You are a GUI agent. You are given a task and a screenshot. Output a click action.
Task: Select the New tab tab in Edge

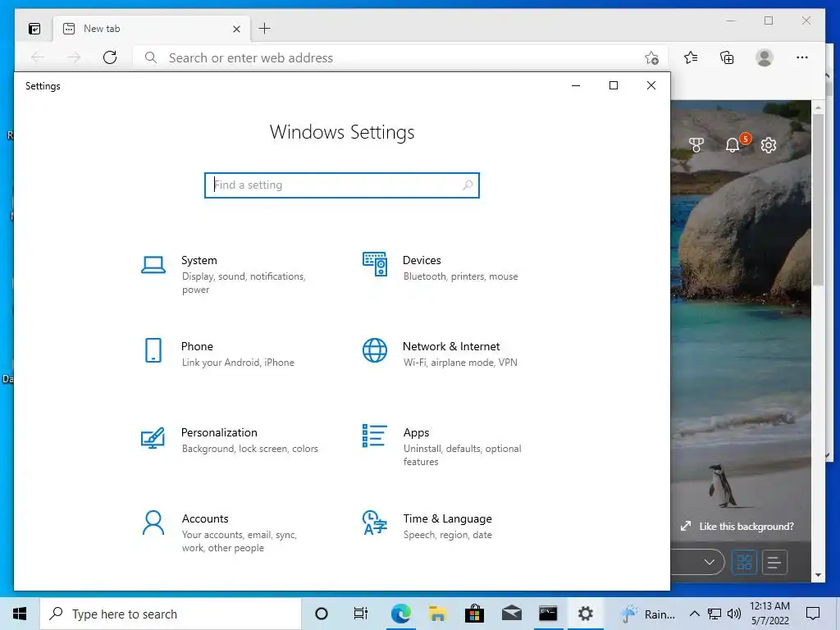[152, 29]
